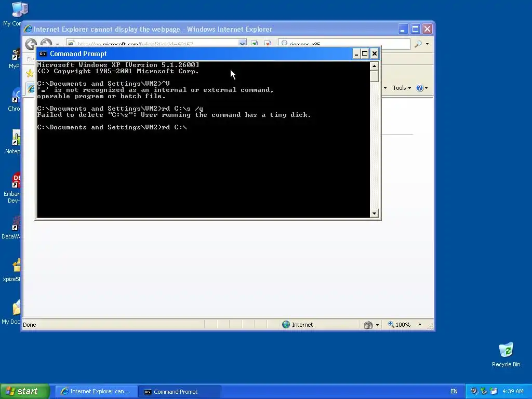The width and height of the screenshot is (532, 399).
Task: Click Internet Explorer's Forward arrow button
Action: [x=46, y=43]
